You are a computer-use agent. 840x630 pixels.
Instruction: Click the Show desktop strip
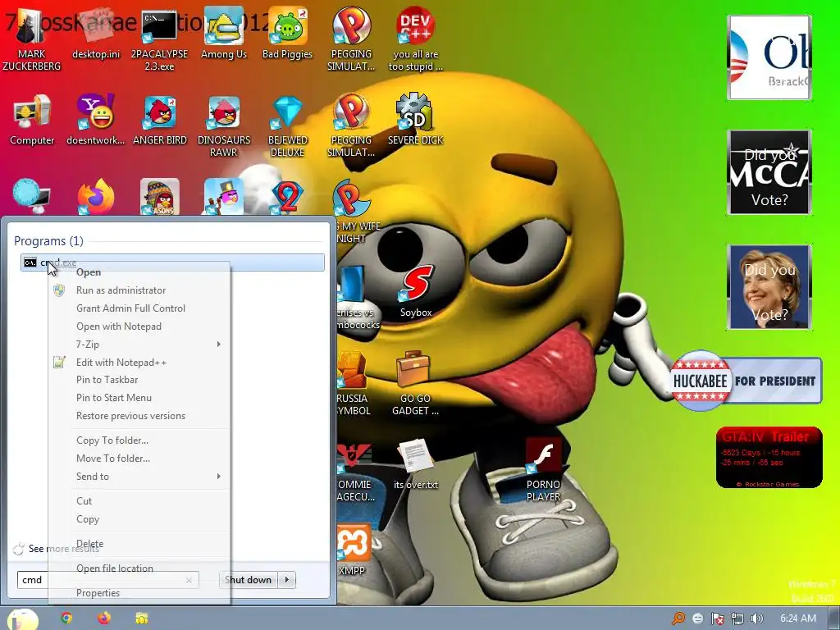pos(834,619)
